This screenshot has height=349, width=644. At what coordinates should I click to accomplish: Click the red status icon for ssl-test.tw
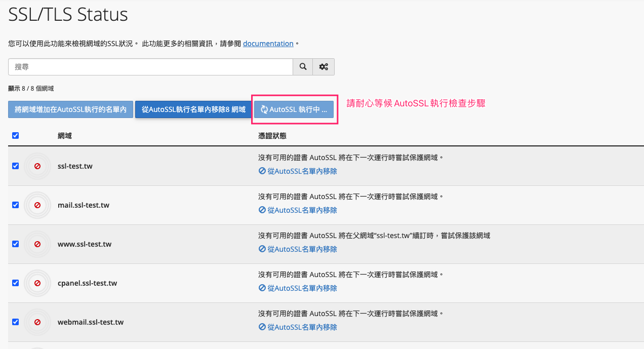pyautogui.click(x=37, y=166)
